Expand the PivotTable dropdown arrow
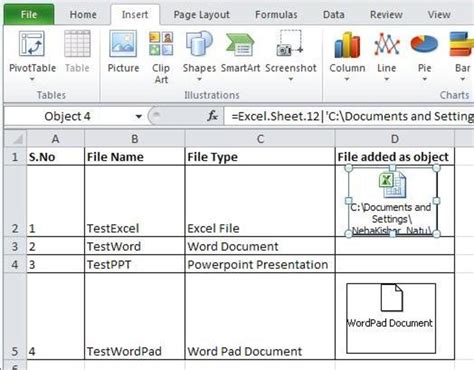This screenshot has width=474, height=370. click(x=32, y=79)
